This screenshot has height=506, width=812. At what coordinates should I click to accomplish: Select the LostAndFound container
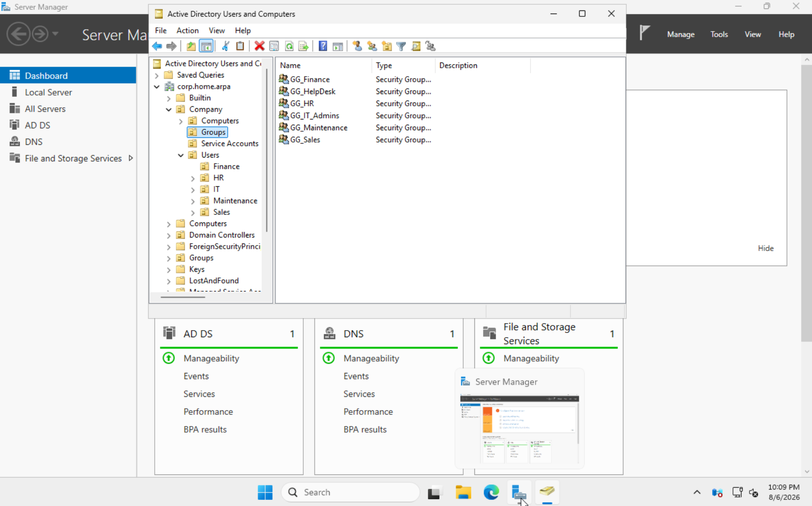point(213,281)
